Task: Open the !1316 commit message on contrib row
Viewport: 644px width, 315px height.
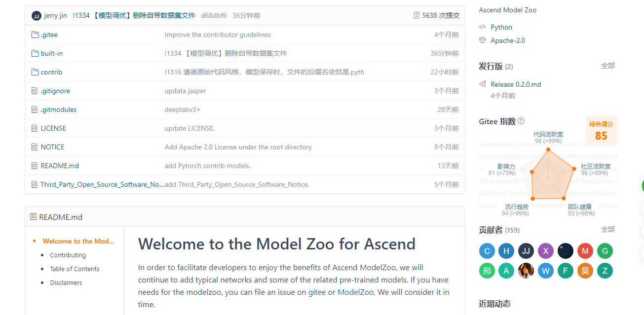Action: (265, 72)
